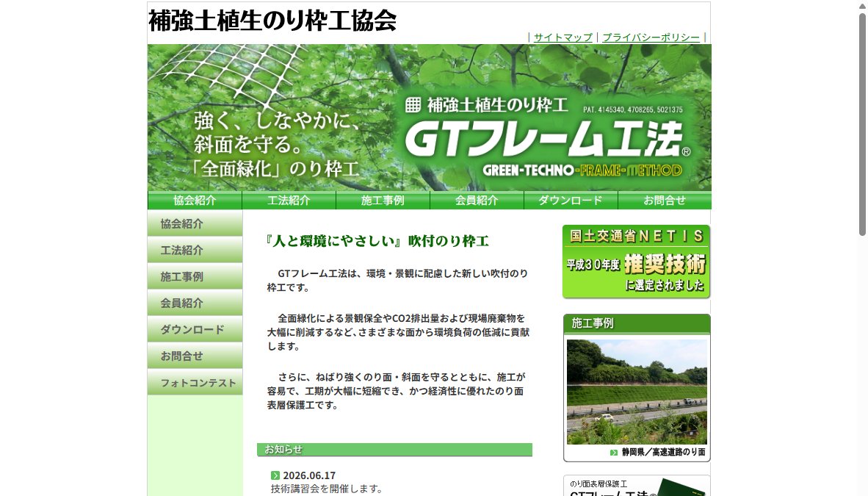Select 会員紹介 in the top green menu
868x496 pixels.
click(x=477, y=200)
